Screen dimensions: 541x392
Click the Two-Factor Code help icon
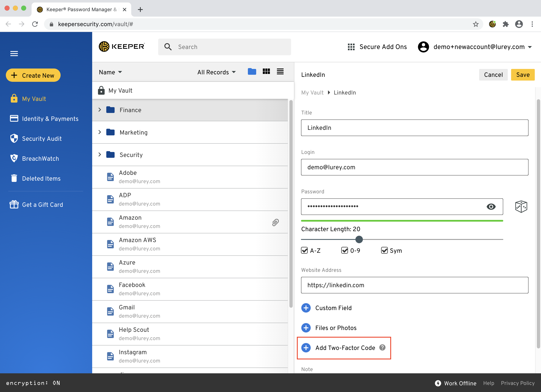coord(382,348)
